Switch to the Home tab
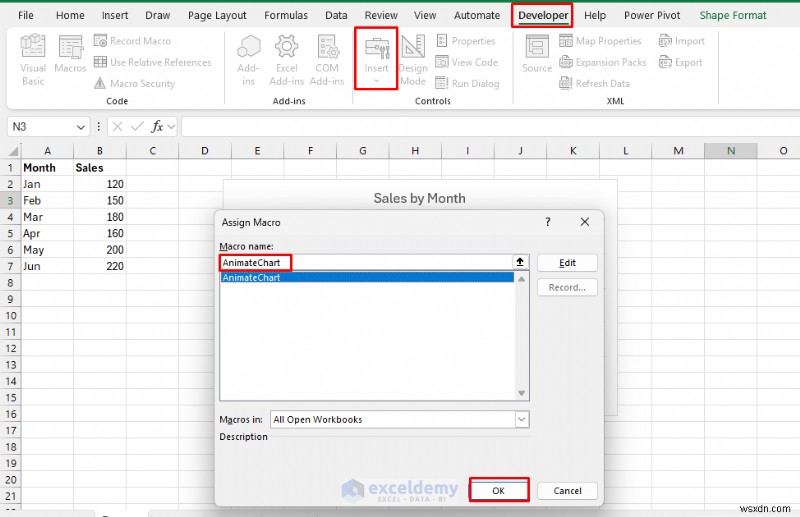Viewport: 800px width, 517px height. pyautogui.click(x=70, y=15)
